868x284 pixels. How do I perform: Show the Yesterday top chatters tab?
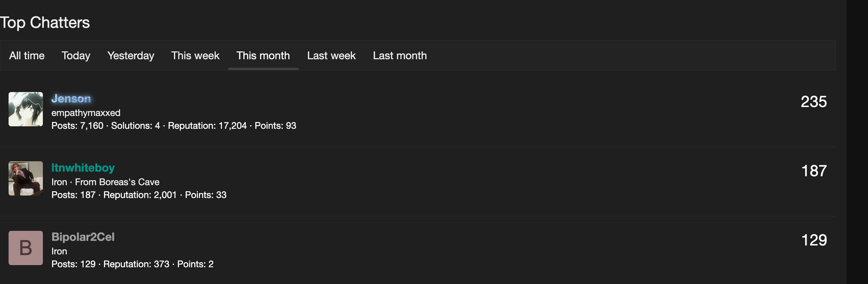point(131,56)
